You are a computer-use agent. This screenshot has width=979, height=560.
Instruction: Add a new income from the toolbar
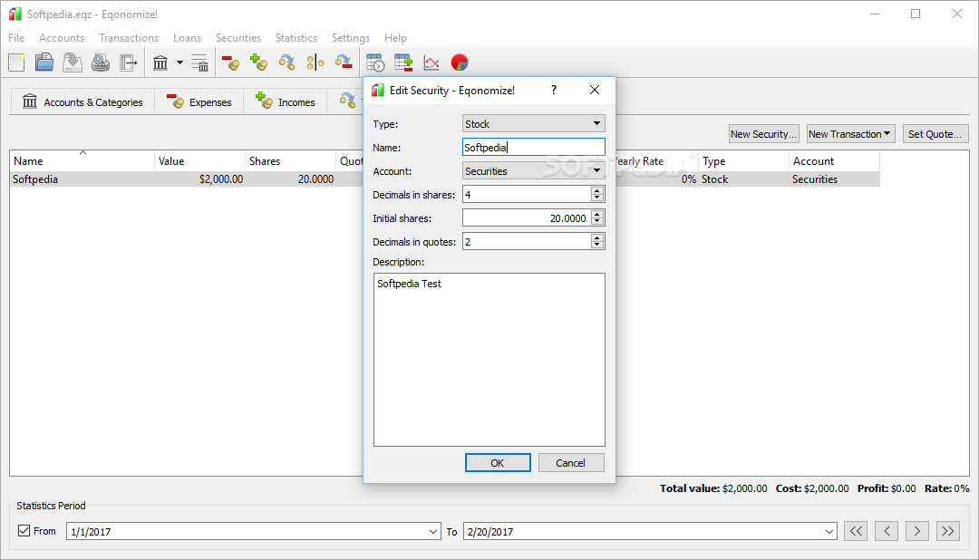tap(258, 63)
